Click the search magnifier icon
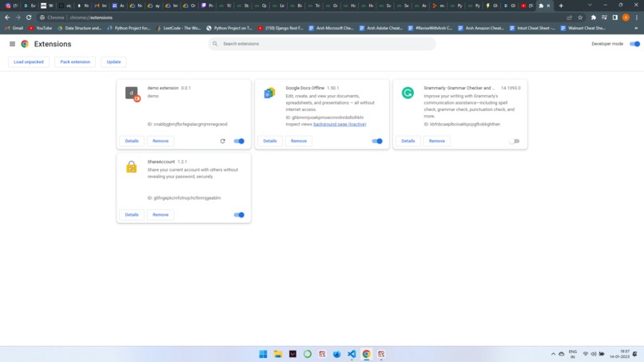644x362 pixels. point(215,44)
